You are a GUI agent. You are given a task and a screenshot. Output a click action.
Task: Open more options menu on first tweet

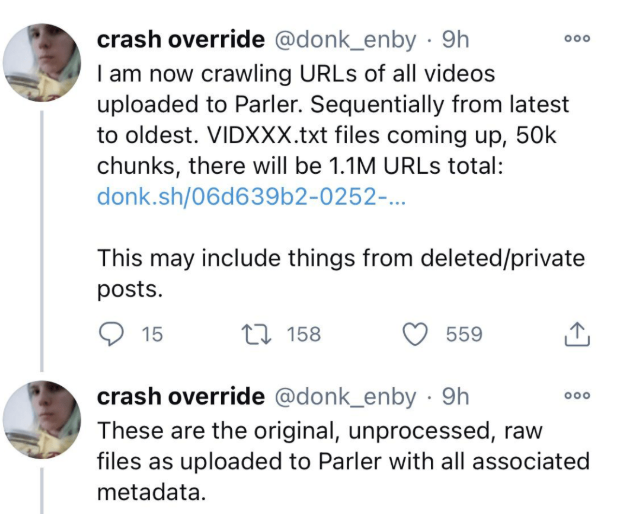(x=578, y=41)
